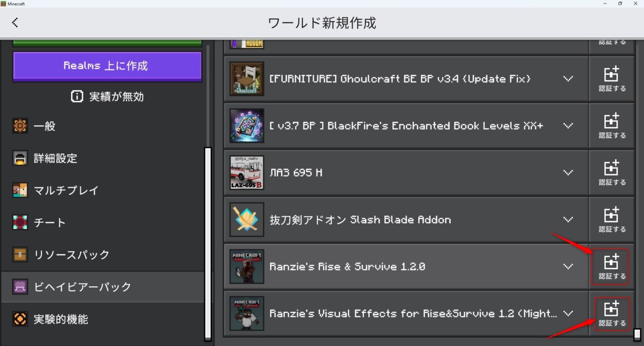Activate the Ghoulcraft BE BP pack
The image size is (644, 346).
pos(612,79)
